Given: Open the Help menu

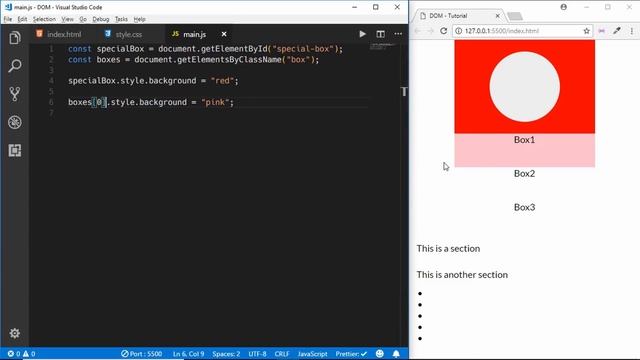Looking at the screenshot, I should pos(140,19).
